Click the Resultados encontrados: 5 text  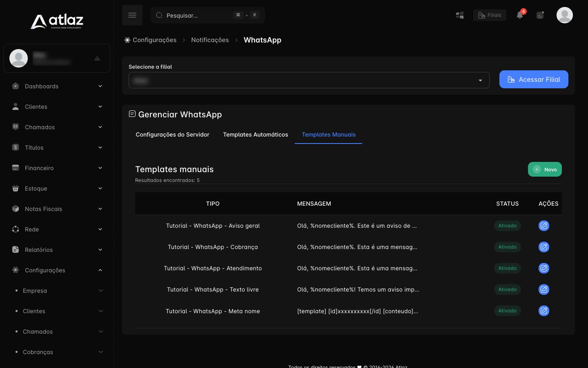(x=167, y=180)
